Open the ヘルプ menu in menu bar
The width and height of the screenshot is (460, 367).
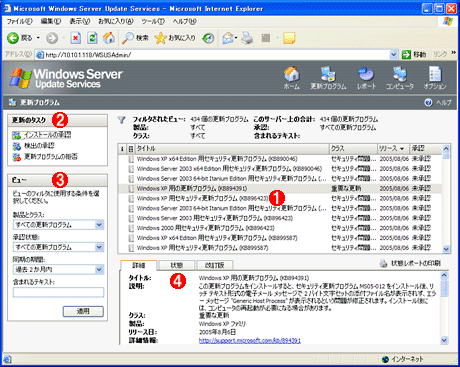coord(184,21)
